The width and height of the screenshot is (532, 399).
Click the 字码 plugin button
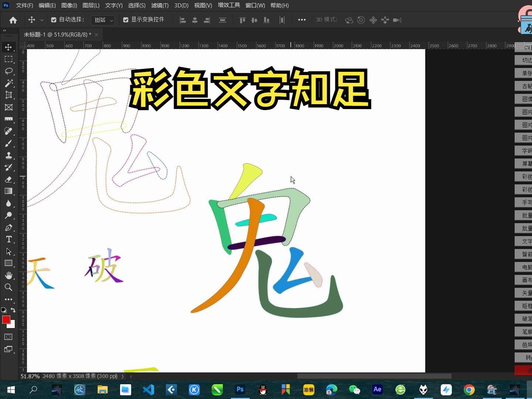pos(524,151)
